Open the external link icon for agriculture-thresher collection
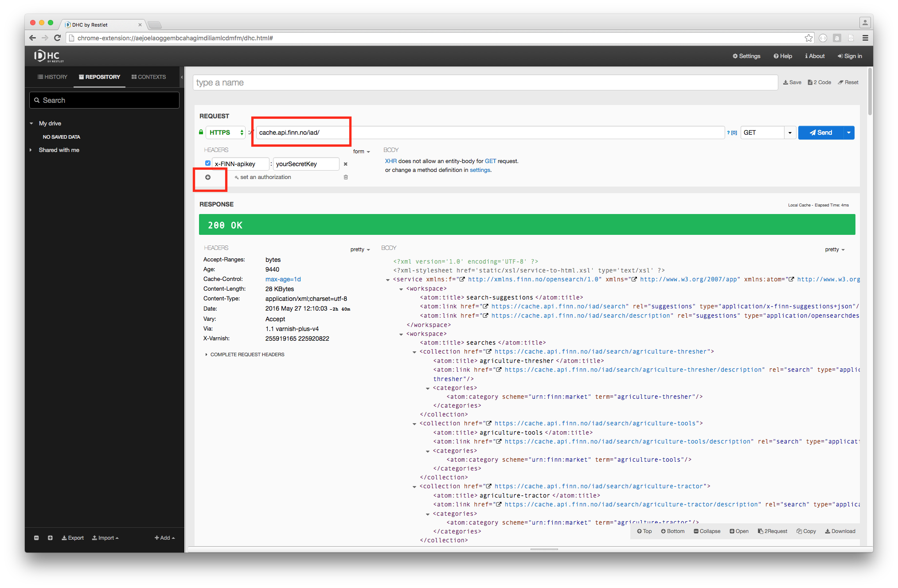This screenshot has height=588, width=898. click(488, 351)
